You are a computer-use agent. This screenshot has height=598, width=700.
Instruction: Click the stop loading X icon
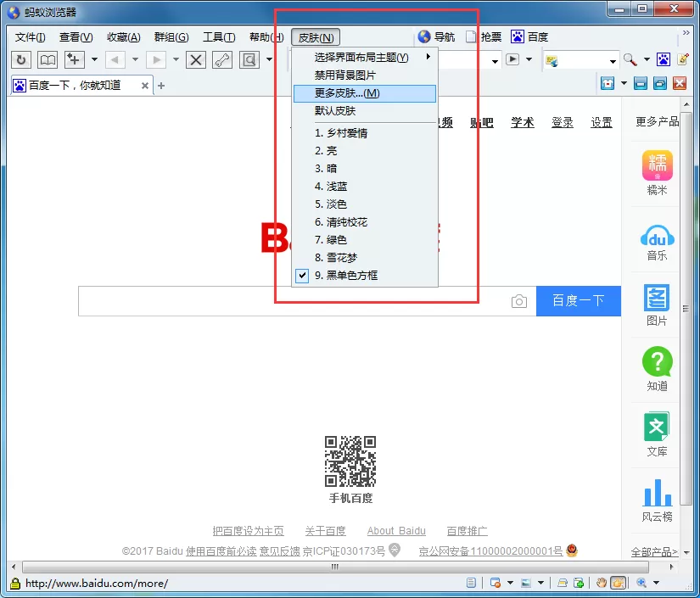(x=195, y=59)
